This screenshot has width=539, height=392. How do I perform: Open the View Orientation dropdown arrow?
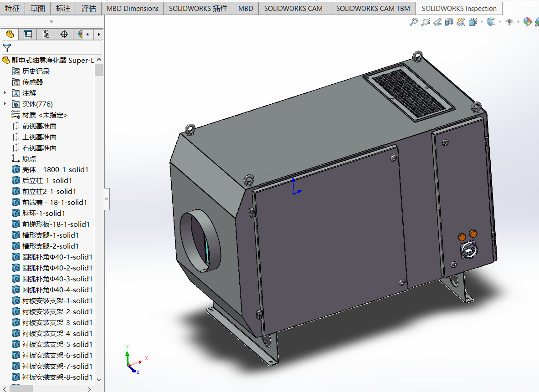(482, 22)
